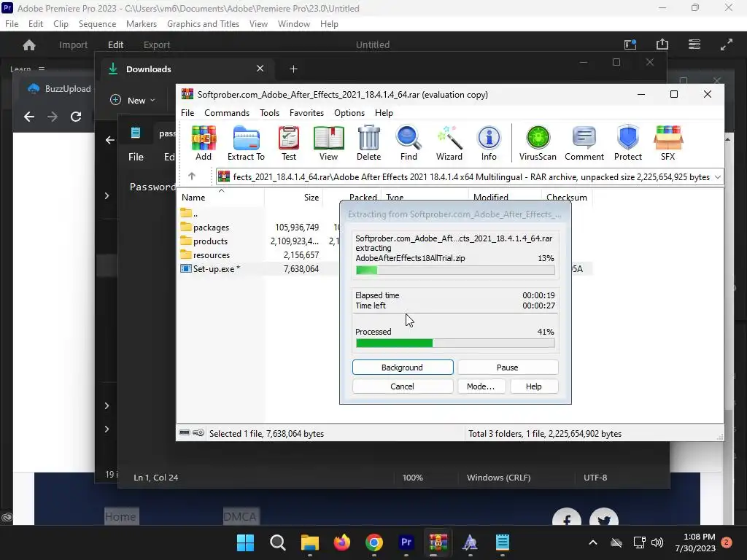The height and width of the screenshot is (560, 747).
Task: Click the SFX toolbar icon
Action: [668, 143]
